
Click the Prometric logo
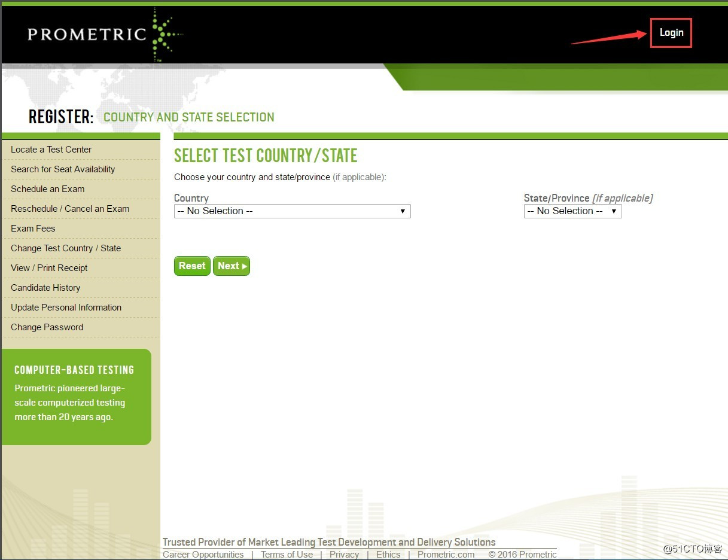(x=105, y=34)
